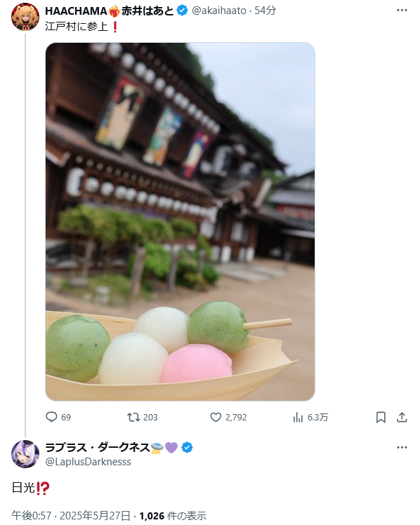The height and width of the screenshot is (525, 420).
Task: Click HAACHAMA's profile avatar
Action: click(25, 17)
